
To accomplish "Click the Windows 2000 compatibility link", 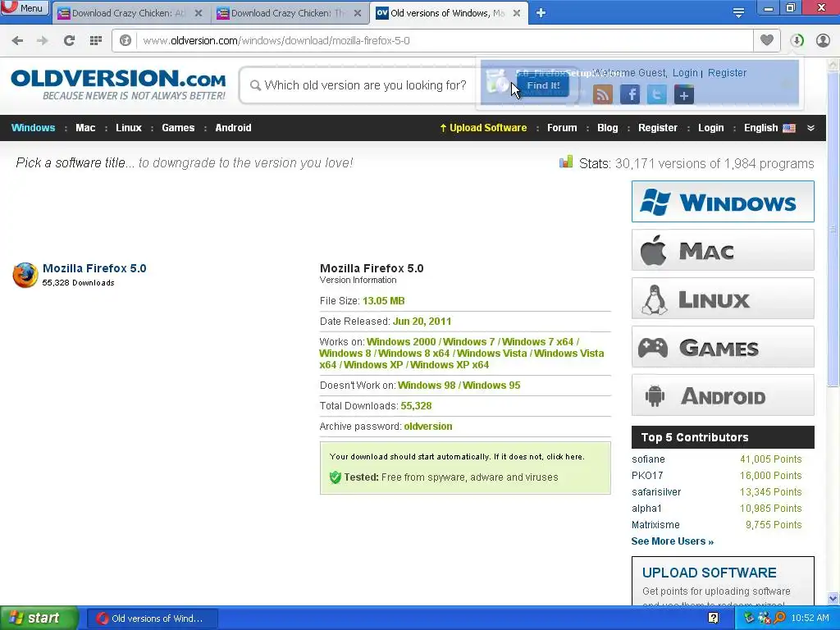I will click(400, 342).
